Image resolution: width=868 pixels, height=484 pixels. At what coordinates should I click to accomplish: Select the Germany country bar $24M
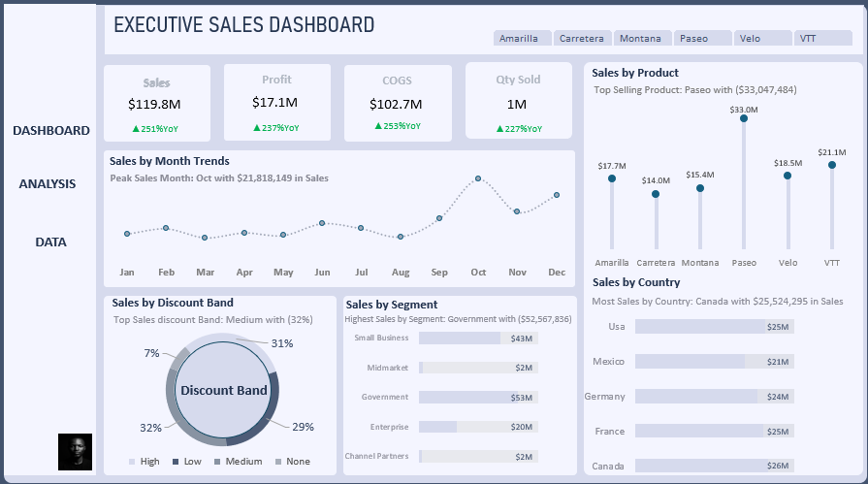click(x=695, y=396)
